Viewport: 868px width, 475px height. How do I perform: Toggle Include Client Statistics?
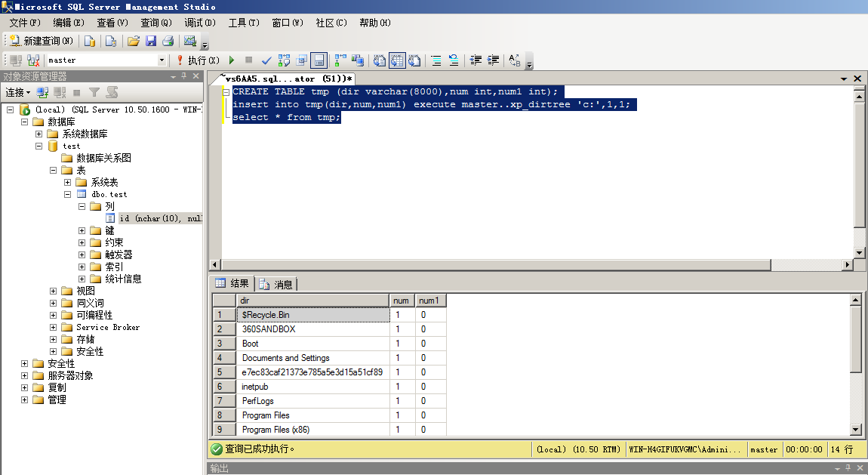[x=358, y=60]
